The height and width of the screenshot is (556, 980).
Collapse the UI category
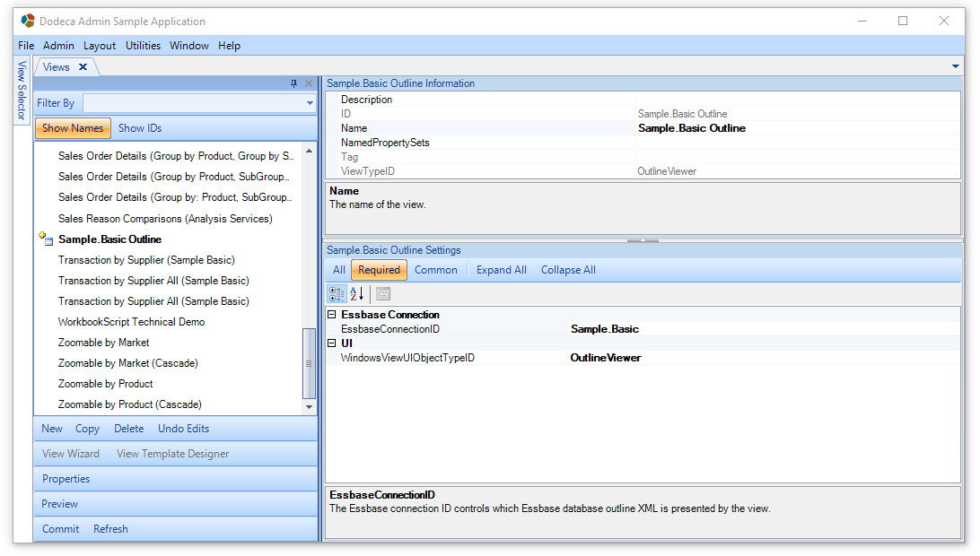click(332, 343)
